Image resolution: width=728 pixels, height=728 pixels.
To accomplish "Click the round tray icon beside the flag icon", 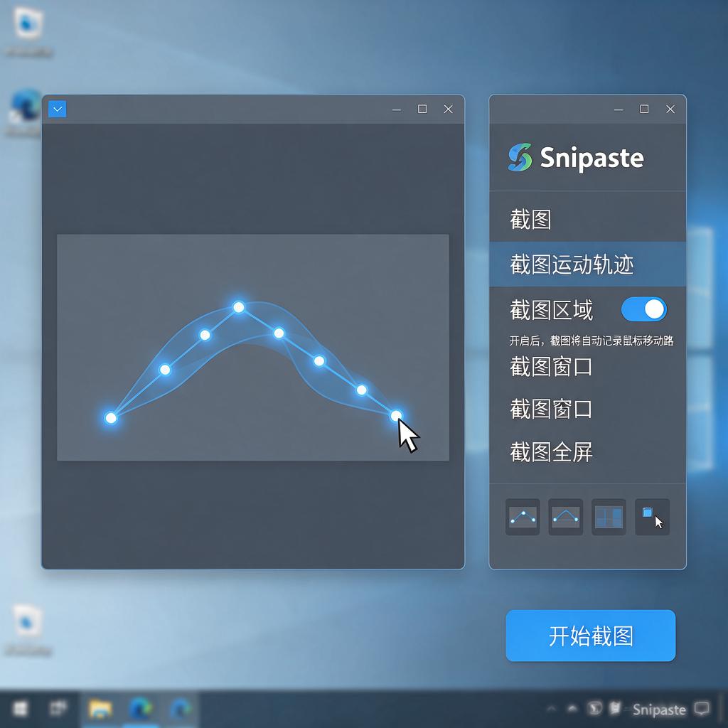I will point(595,709).
